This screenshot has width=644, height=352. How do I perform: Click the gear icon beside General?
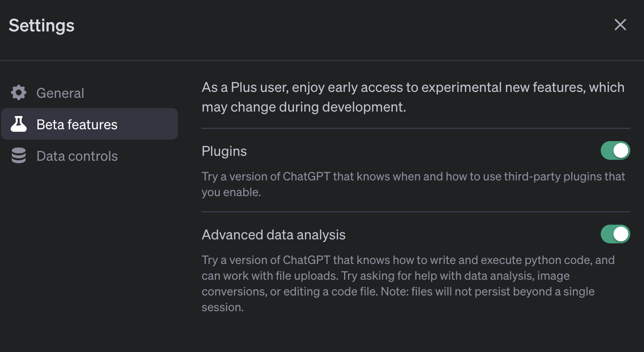[19, 92]
